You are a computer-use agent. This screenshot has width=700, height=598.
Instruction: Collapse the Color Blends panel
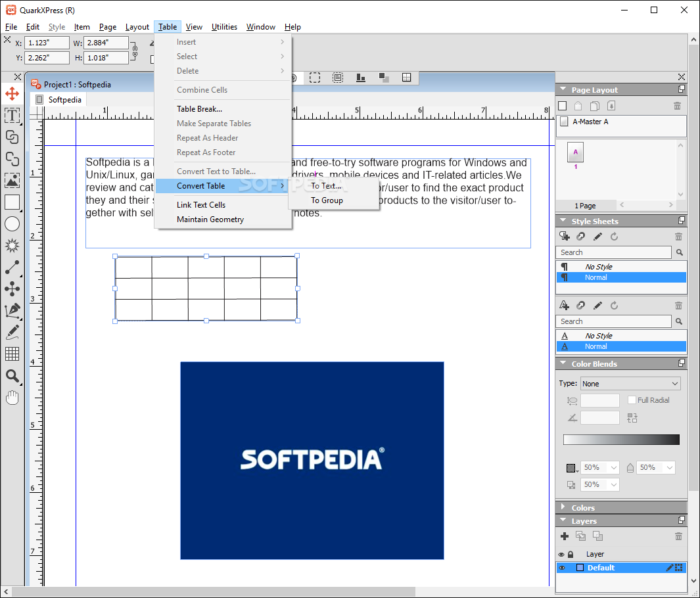pyautogui.click(x=563, y=363)
